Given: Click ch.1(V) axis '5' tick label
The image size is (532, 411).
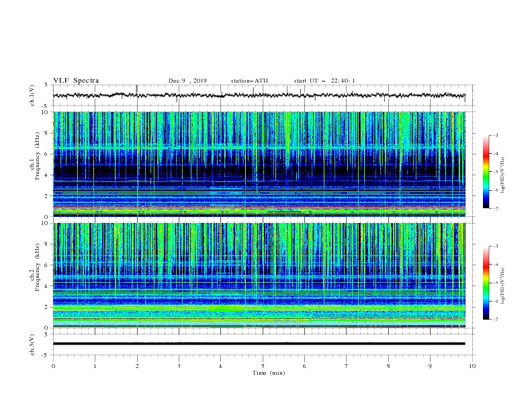Looking at the screenshot, I should (x=46, y=85).
